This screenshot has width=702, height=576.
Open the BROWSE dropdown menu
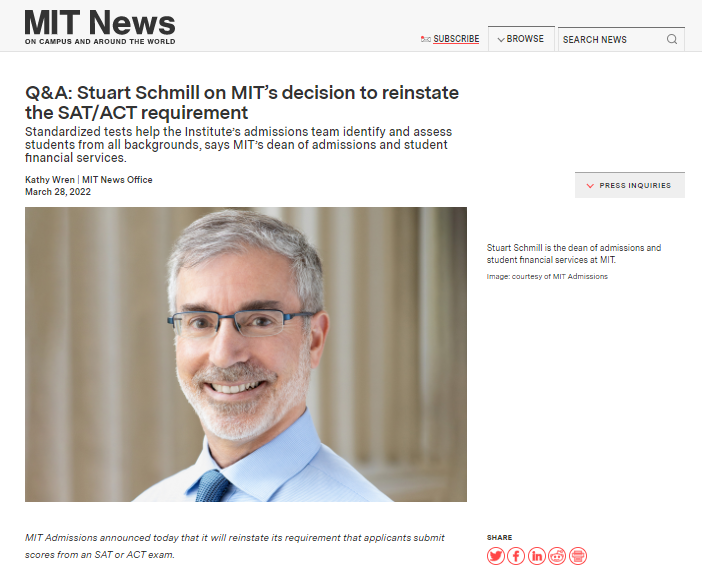coord(521,39)
